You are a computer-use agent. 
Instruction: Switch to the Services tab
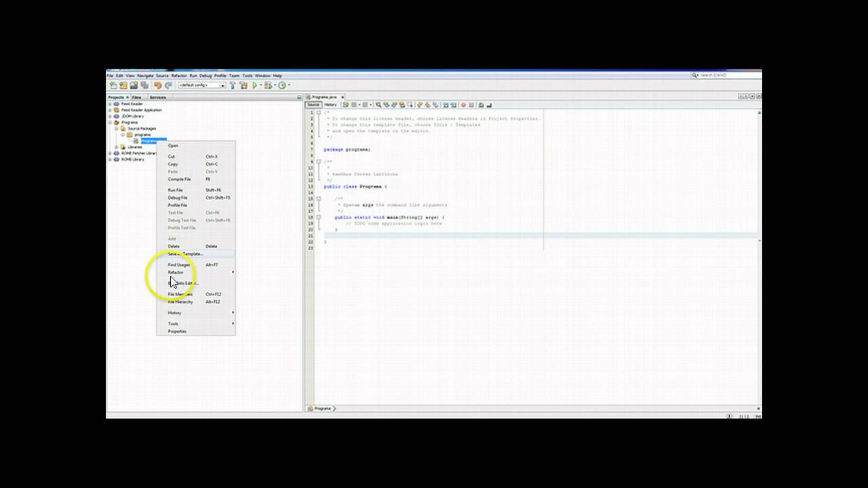pos(157,97)
